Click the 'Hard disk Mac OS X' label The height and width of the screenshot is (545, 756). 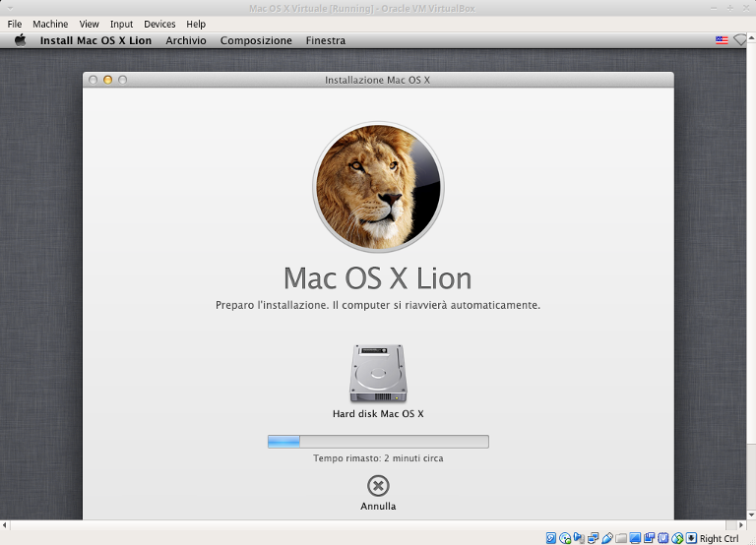378,413
